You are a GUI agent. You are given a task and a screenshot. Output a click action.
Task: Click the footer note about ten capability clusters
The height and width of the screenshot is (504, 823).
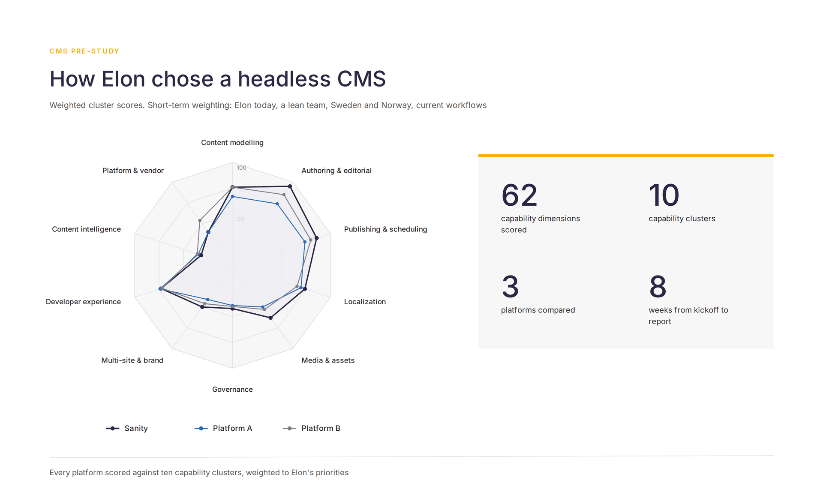click(x=199, y=473)
